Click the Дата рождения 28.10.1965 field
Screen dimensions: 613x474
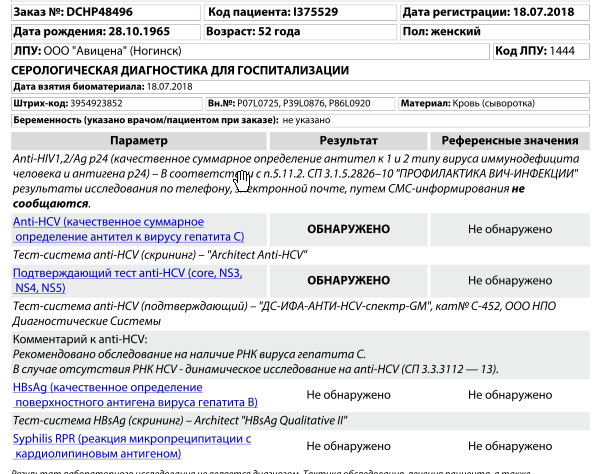pos(102,31)
